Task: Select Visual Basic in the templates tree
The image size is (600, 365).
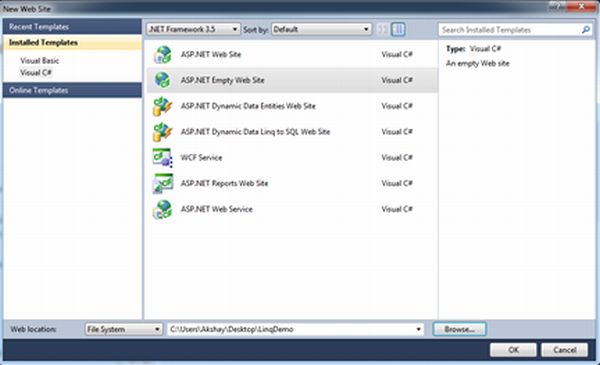Action: (x=40, y=60)
